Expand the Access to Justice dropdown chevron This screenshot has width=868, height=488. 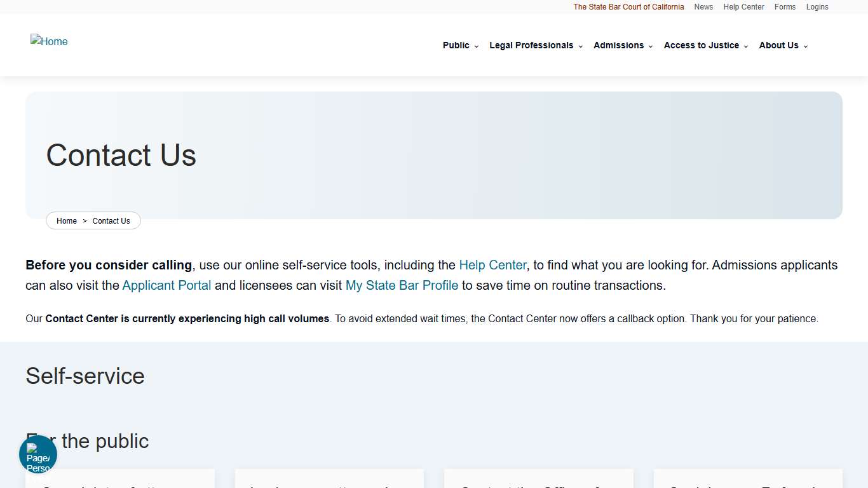pyautogui.click(x=746, y=46)
